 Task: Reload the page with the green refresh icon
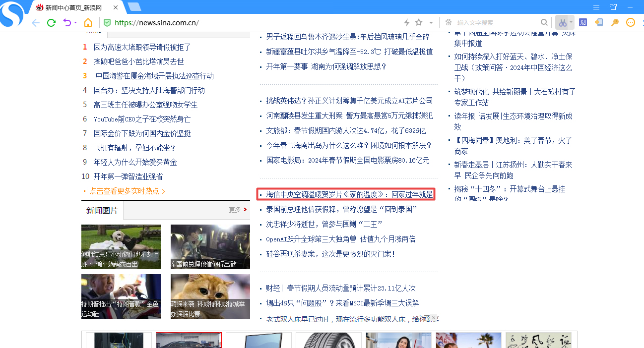[x=51, y=23]
